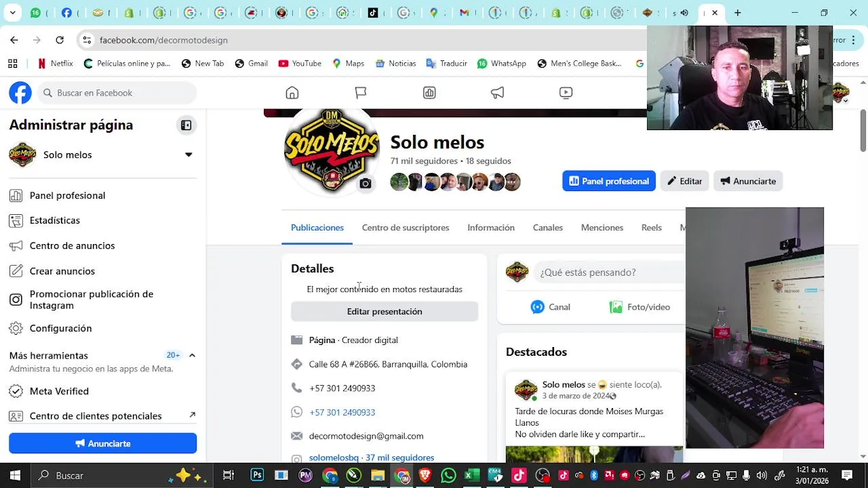Toggle the sidebar collapse icon beside Administrar página
The height and width of the screenshot is (488, 868).
(x=186, y=125)
